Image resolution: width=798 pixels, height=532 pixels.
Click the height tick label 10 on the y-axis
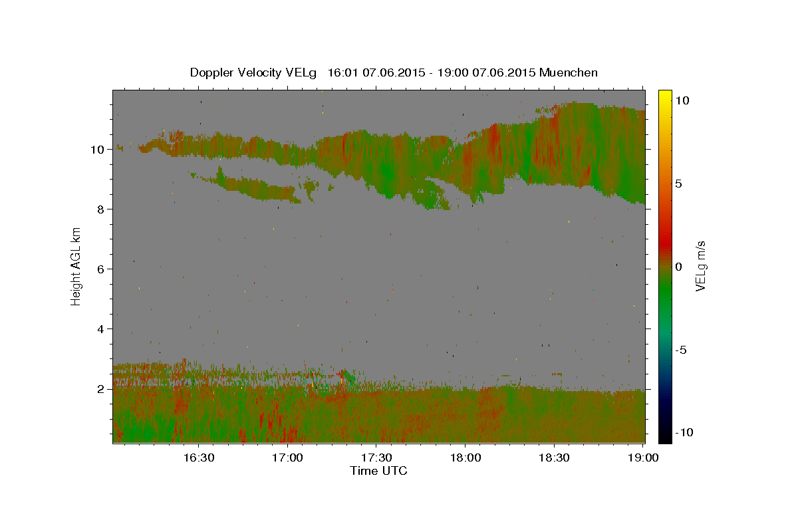(x=98, y=150)
